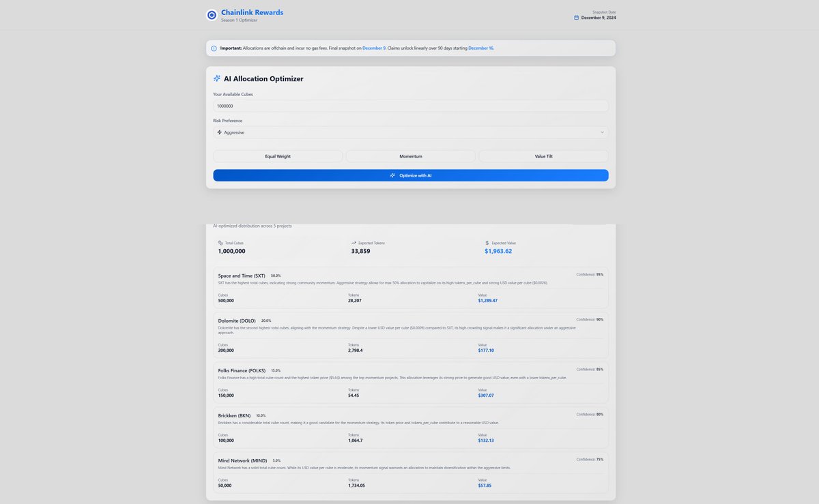Click the $307.07 value for Folks Finance
This screenshot has width=819, height=504.
click(x=486, y=396)
